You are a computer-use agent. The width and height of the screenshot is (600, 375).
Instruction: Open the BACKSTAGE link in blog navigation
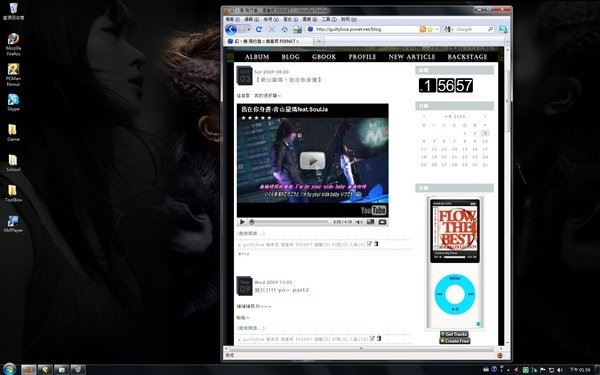tap(467, 57)
